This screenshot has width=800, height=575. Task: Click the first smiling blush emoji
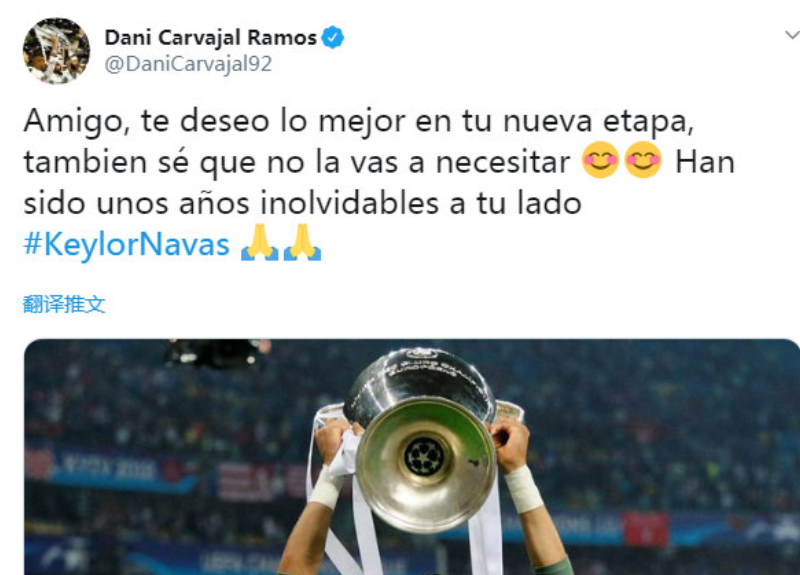[x=600, y=160]
